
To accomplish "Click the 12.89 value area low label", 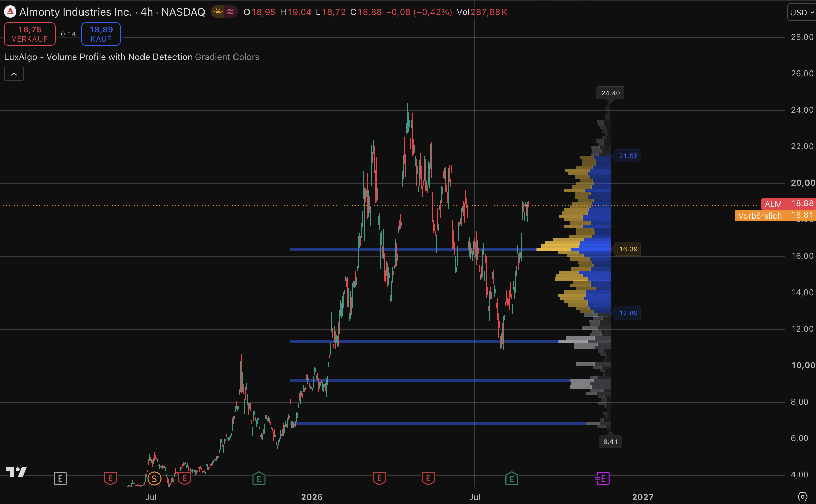I will 628,313.
